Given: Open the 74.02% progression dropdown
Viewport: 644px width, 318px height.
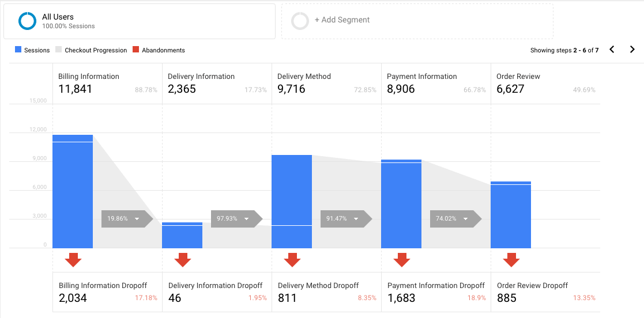Looking at the screenshot, I should pos(455,219).
